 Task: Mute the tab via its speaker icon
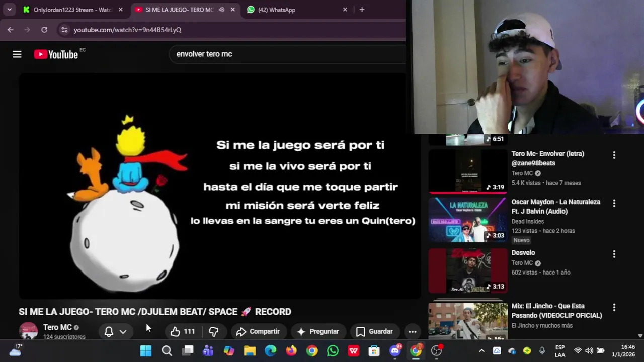221,10
